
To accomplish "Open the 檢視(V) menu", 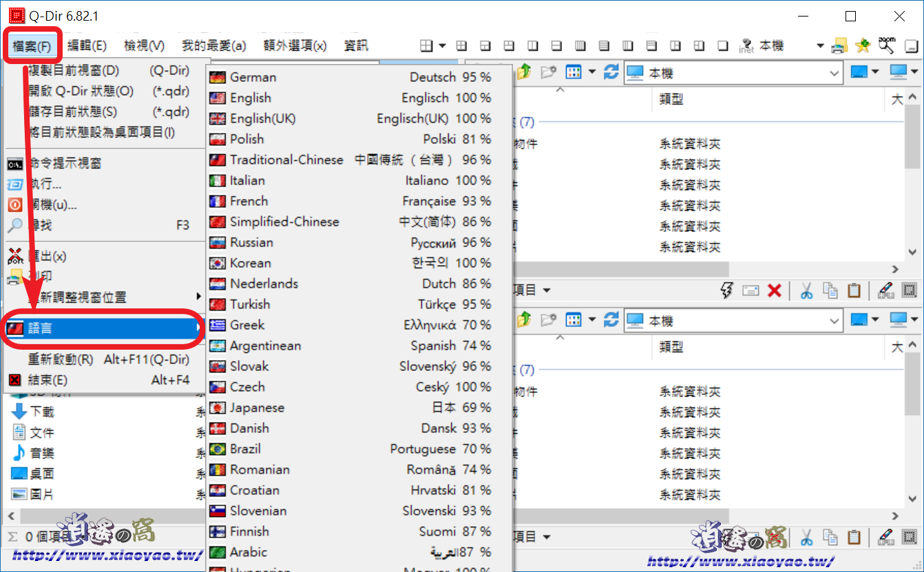I will [144, 46].
